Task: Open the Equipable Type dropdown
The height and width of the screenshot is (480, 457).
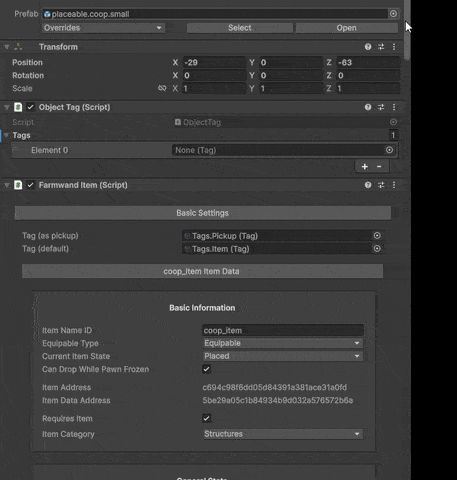Action: [283, 343]
